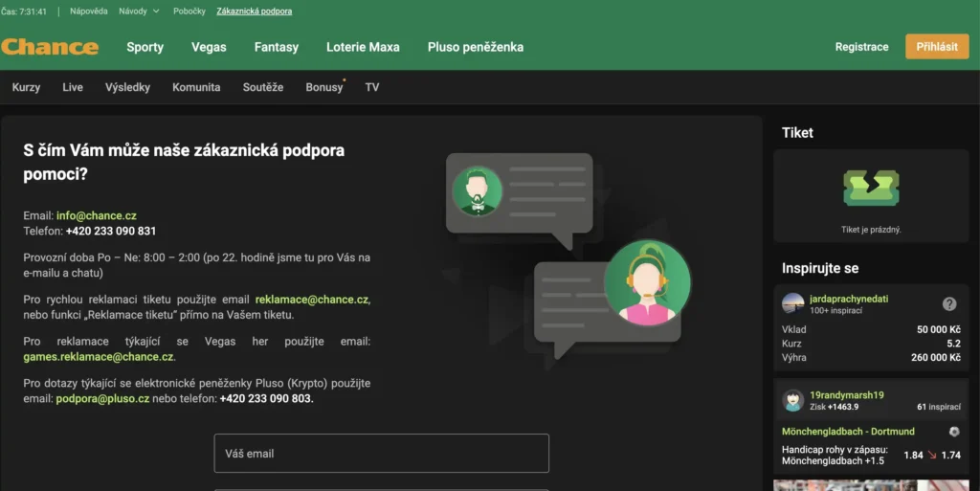Open the 19randymarsh19 profile name
This screenshot has height=491, width=980.
[847, 395]
